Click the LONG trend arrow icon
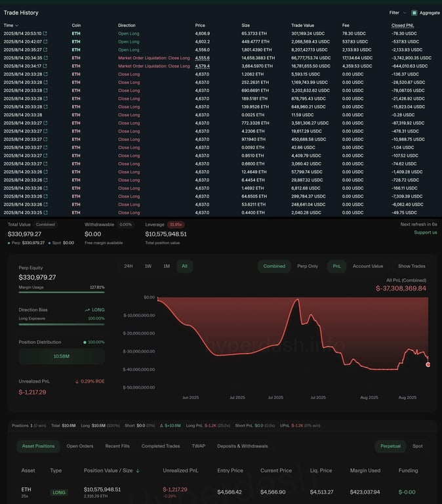442x504 pixels. pyautogui.click(x=87, y=310)
